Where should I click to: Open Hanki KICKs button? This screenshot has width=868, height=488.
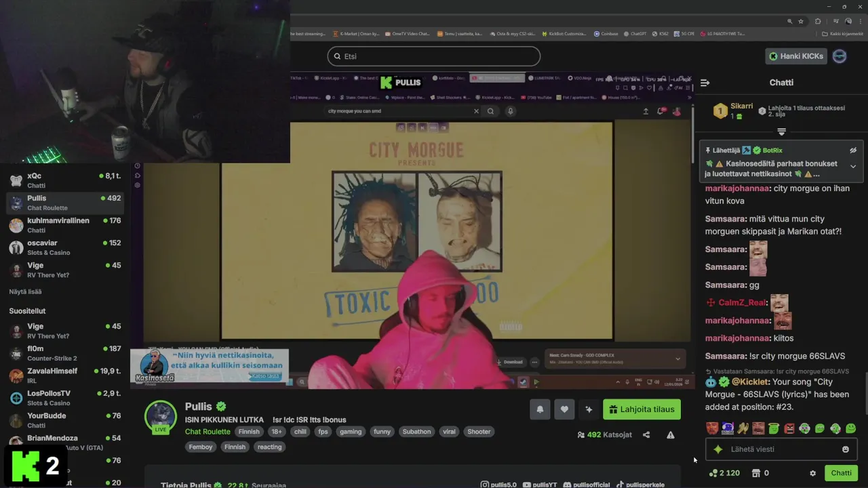coord(796,56)
